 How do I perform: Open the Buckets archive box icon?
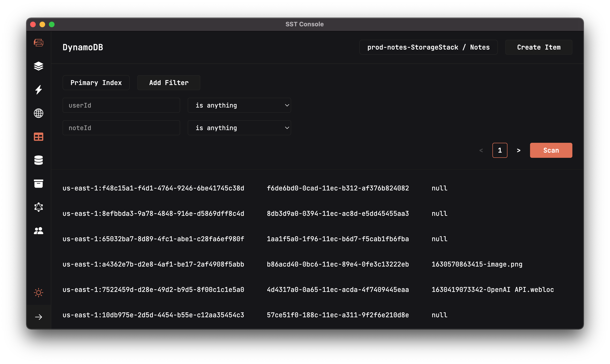[39, 184]
